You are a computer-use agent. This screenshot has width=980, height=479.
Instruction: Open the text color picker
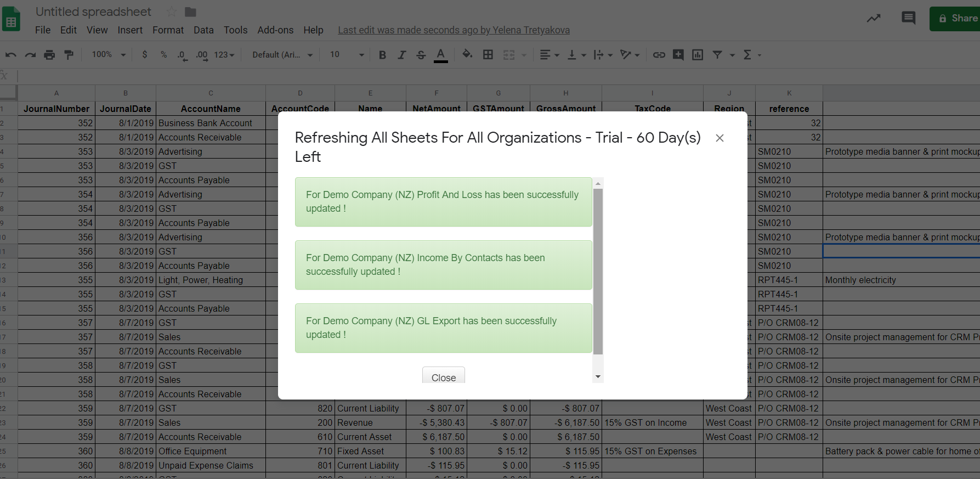coord(440,55)
